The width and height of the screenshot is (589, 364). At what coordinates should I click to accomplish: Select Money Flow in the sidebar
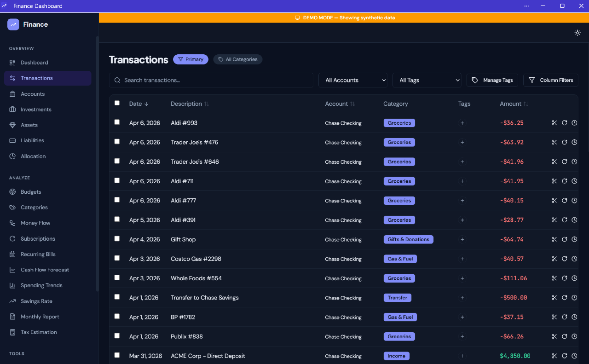pyautogui.click(x=35, y=223)
